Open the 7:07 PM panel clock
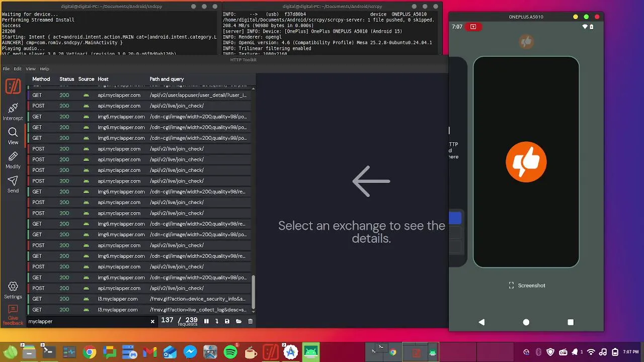The width and height of the screenshot is (644, 362). [x=631, y=352]
